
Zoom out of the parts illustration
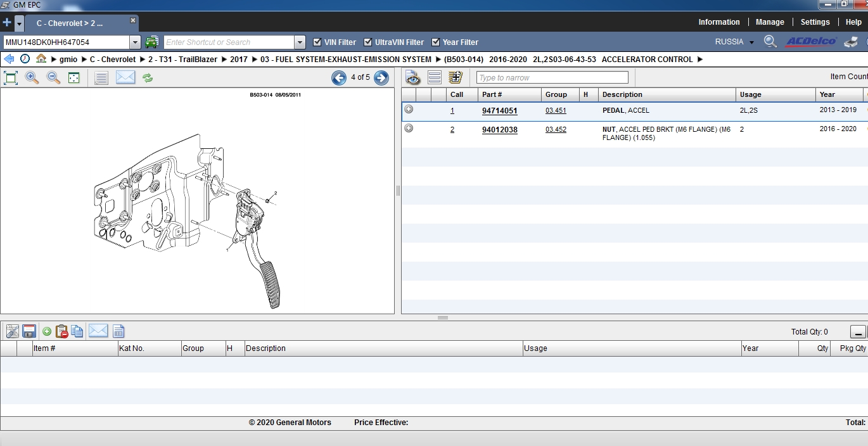(54, 78)
